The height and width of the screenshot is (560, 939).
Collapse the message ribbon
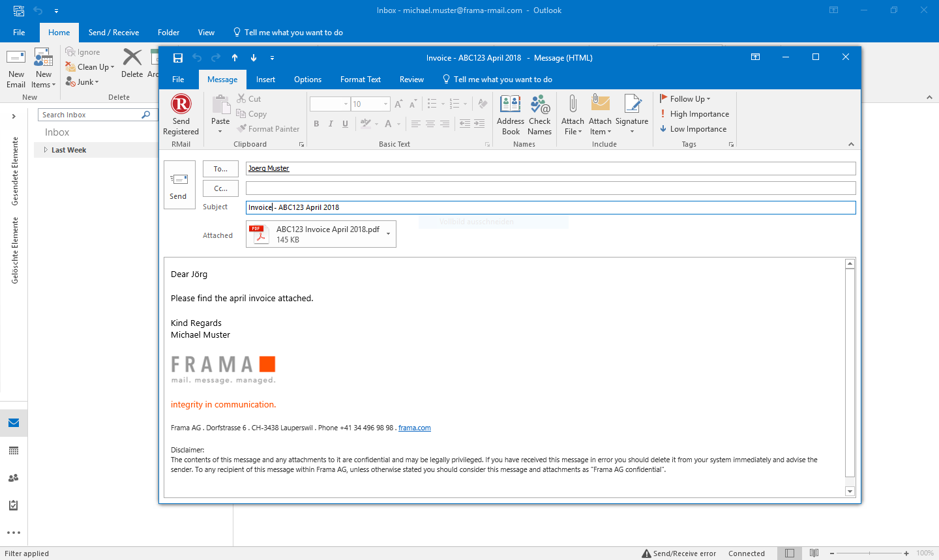click(x=851, y=145)
